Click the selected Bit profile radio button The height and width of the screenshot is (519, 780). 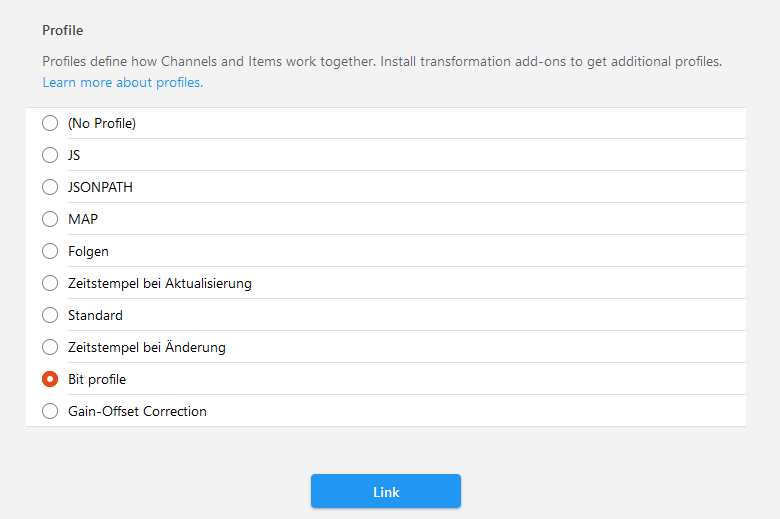point(50,379)
